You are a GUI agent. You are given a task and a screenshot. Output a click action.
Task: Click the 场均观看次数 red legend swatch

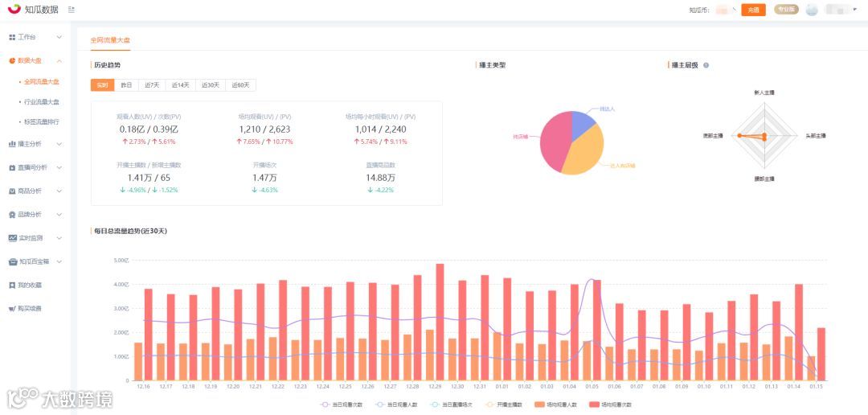[x=595, y=405]
